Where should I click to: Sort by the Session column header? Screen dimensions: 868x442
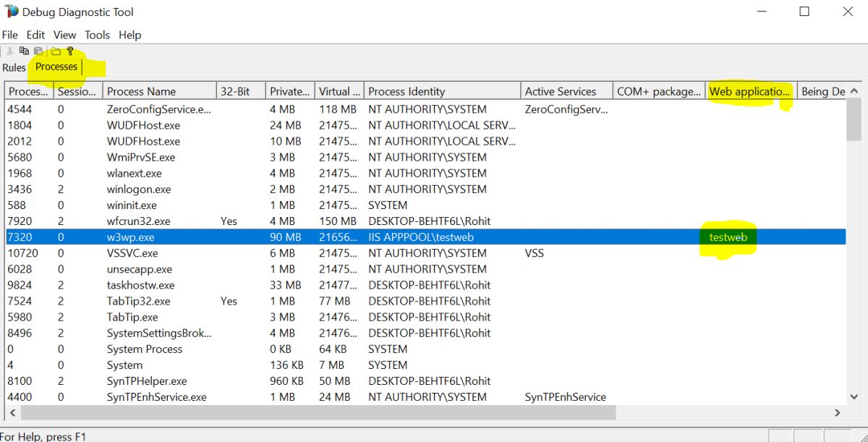point(77,91)
